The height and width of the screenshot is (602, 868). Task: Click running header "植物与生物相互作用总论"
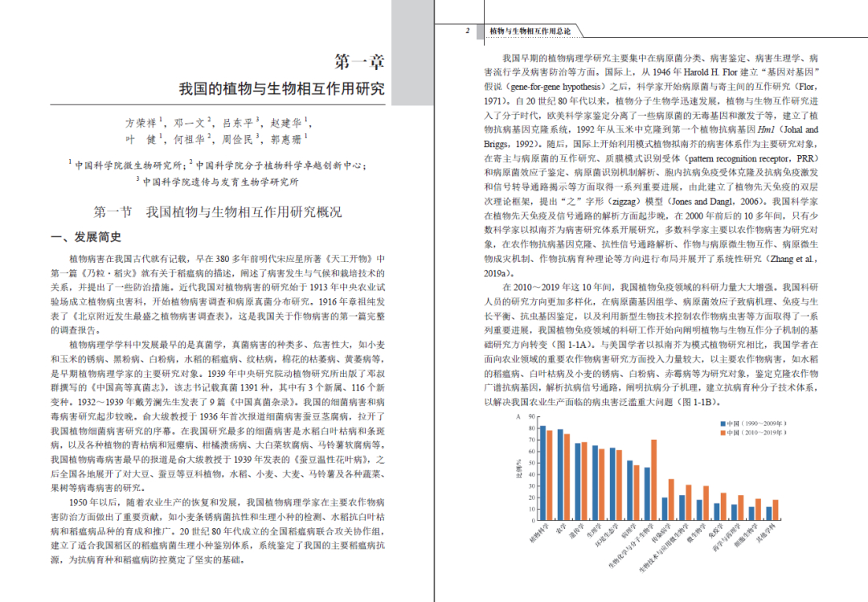(530, 31)
